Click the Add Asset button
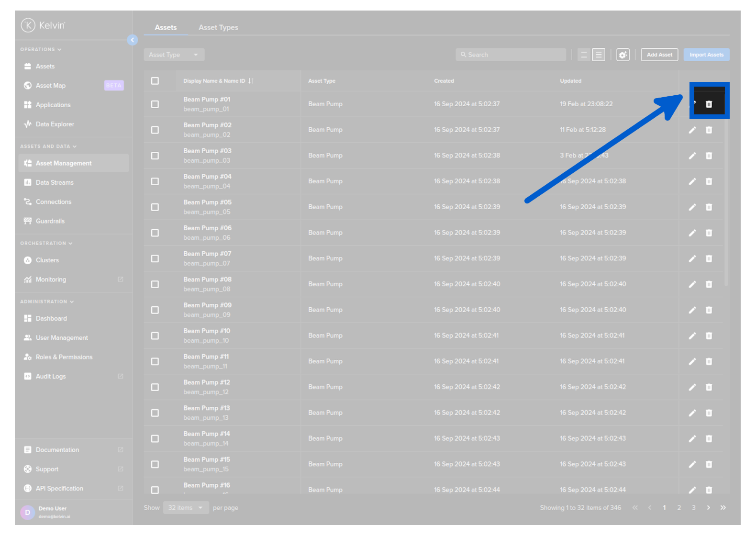The height and width of the screenshot is (536, 756). [x=659, y=55]
